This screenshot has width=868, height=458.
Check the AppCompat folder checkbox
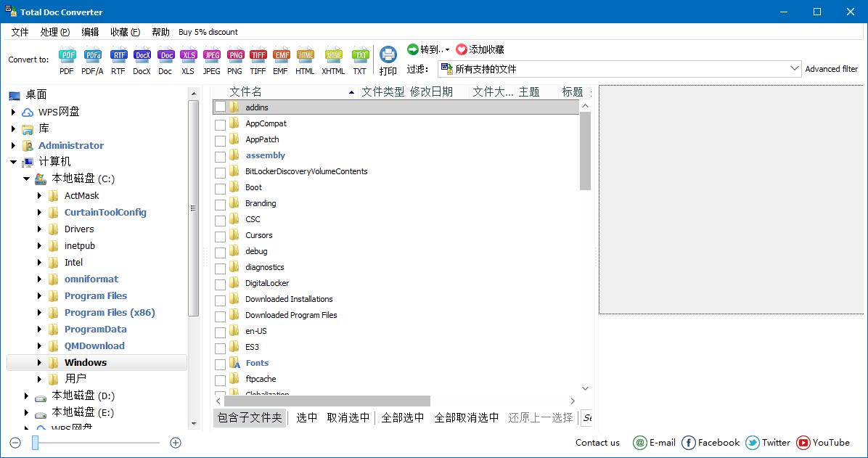[x=221, y=125]
